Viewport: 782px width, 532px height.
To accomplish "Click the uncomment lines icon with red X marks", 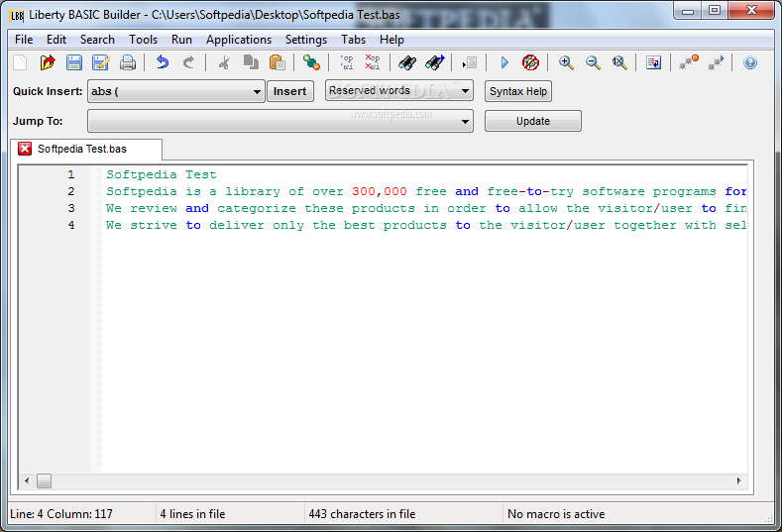I will [373, 62].
